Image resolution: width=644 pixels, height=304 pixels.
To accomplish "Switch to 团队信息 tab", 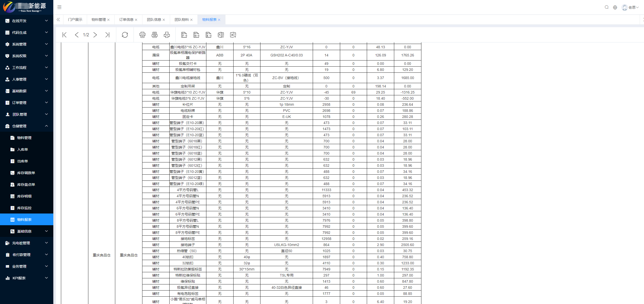I will (x=154, y=20).
